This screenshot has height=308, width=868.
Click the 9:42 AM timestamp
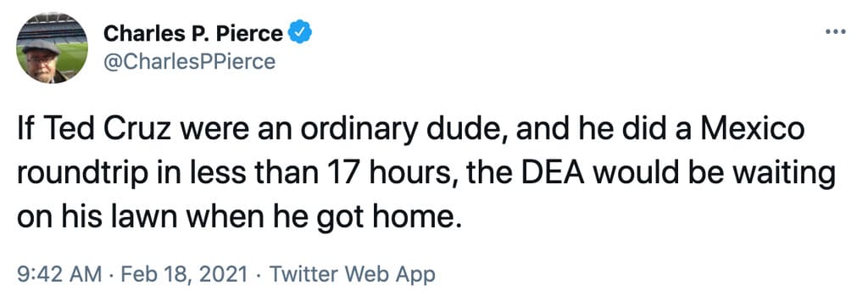pos(59,275)
